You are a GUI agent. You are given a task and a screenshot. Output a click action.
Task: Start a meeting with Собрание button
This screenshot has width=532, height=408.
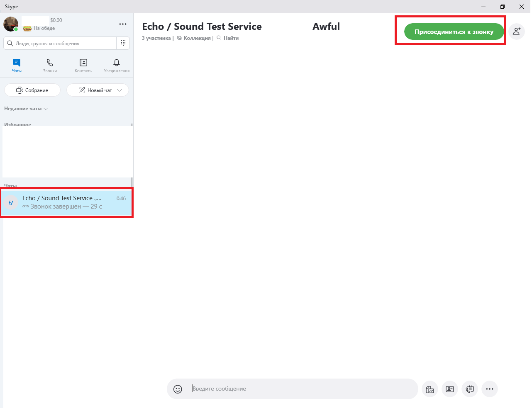click(x=32, y=90)
